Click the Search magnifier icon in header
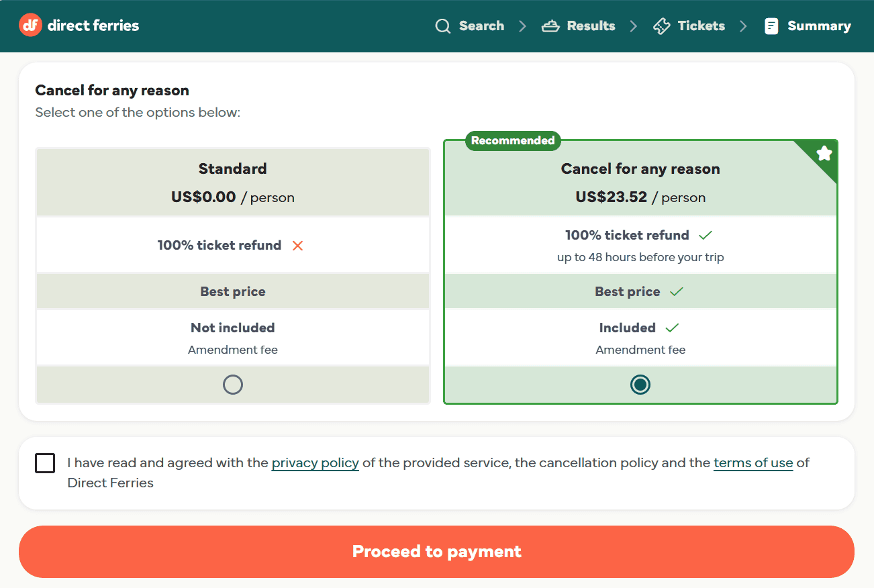 click(x=443, y=26)
